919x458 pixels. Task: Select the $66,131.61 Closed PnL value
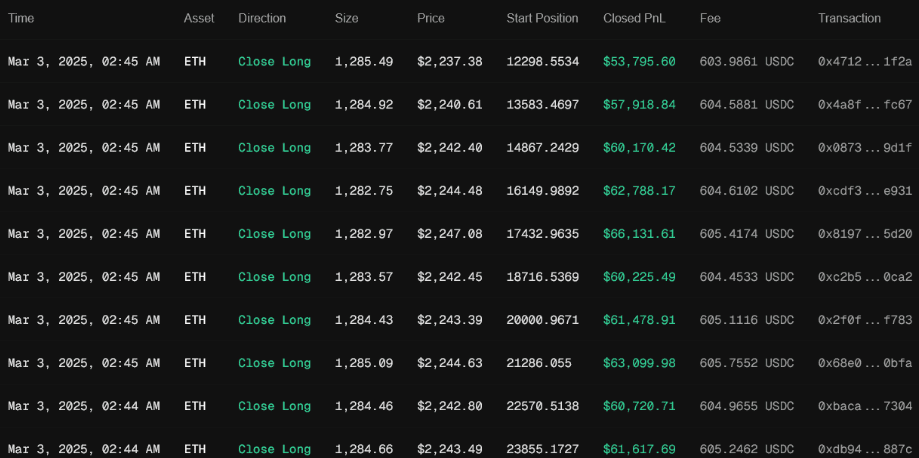pyautogui.click(x=639, y=234)
